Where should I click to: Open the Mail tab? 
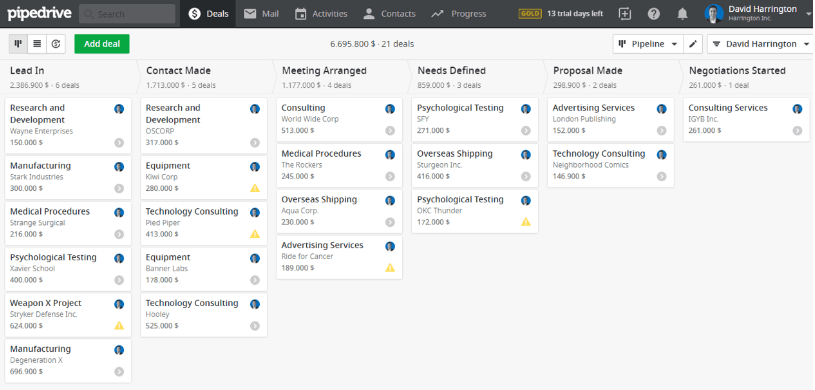coord(261,14)
